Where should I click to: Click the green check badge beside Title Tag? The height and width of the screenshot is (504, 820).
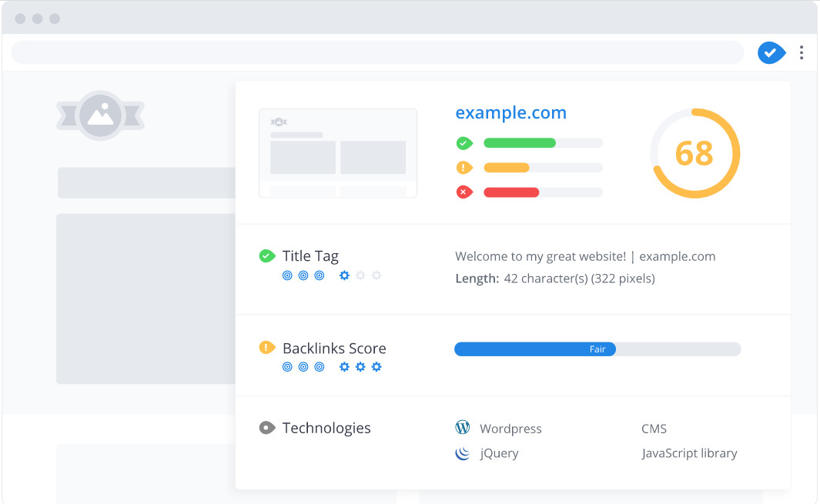[x=266, y=255]
